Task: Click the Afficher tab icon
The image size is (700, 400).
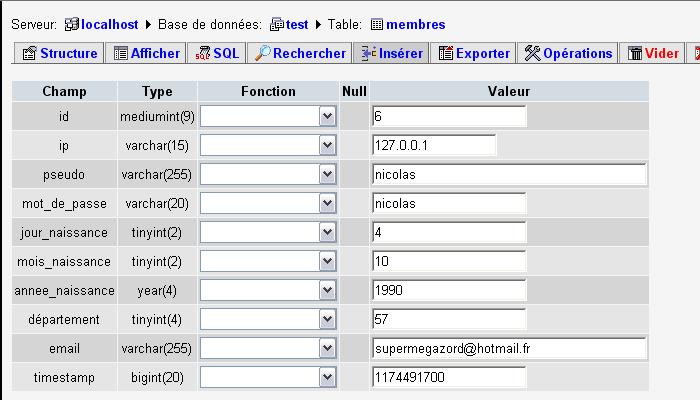Action: click(120, 53)
